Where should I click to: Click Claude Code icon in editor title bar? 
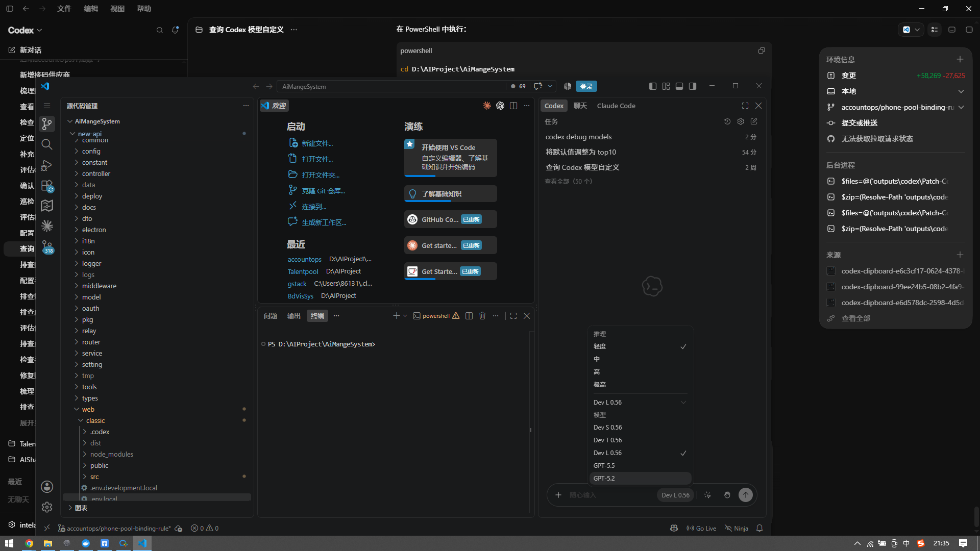click(x=487, y=106)
